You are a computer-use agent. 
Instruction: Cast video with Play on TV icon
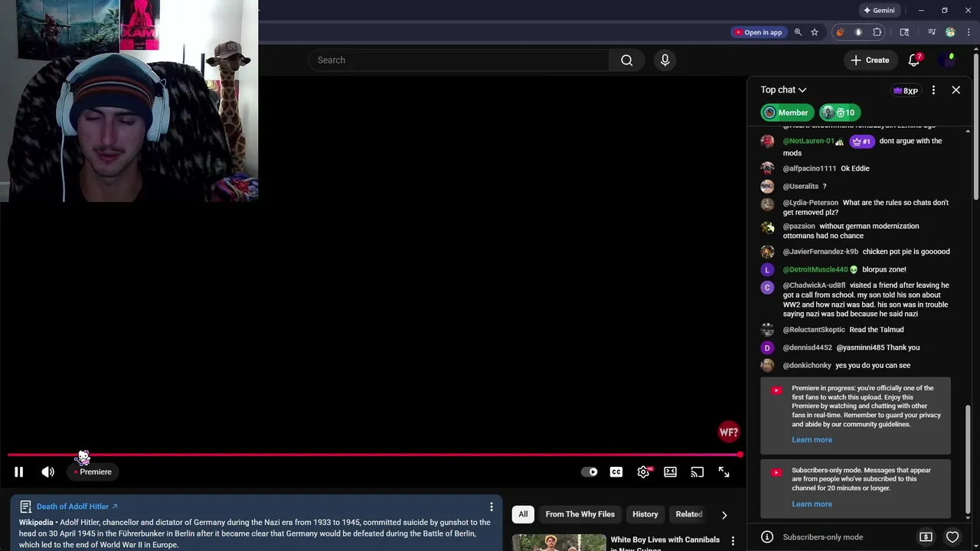697,472
